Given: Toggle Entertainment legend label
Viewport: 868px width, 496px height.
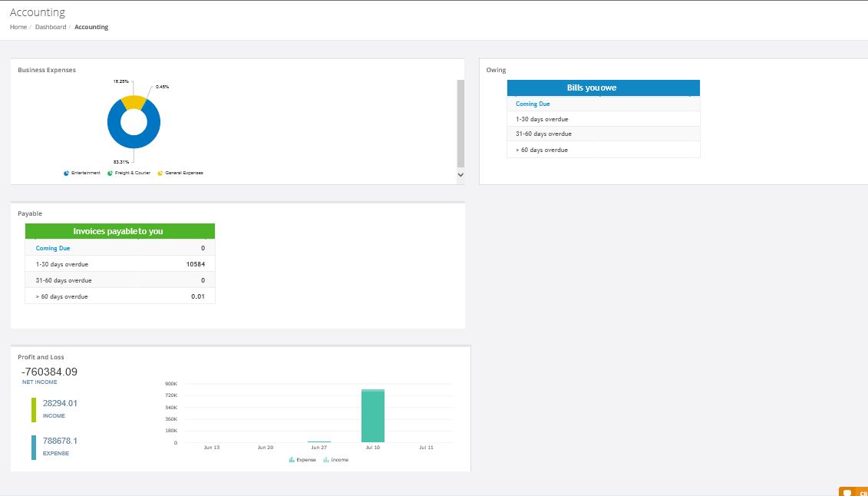Looking at the screenshot, I should pos(86,174).
